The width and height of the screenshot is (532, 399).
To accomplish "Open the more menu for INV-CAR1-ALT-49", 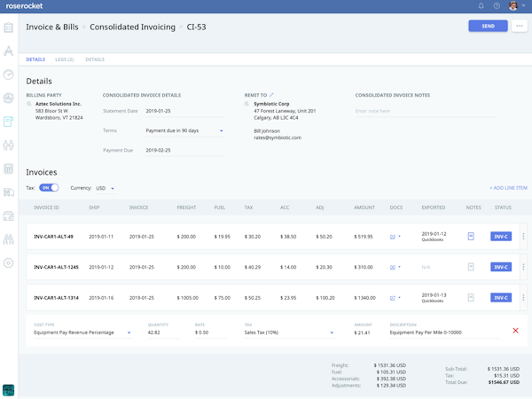I will [523, 237].
